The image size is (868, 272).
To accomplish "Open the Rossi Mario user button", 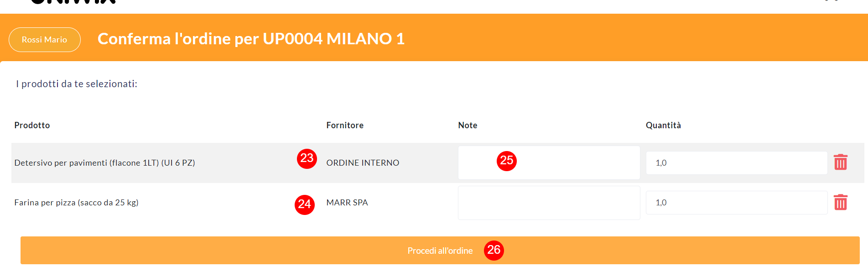I will click(x=45, y=40).
